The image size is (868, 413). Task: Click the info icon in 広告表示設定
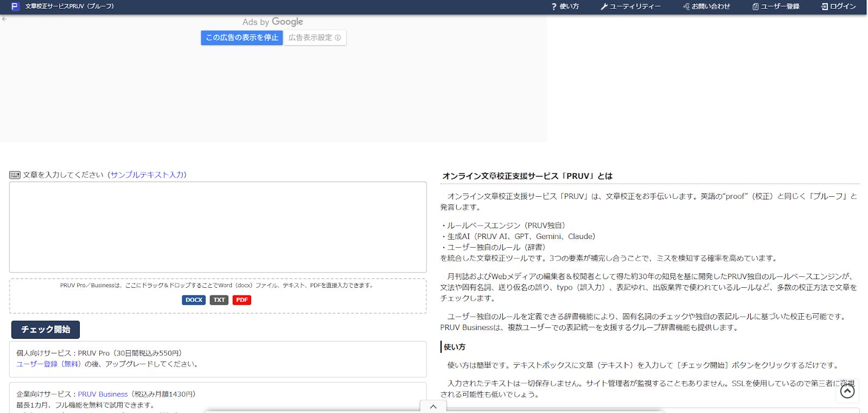point(338,38)
